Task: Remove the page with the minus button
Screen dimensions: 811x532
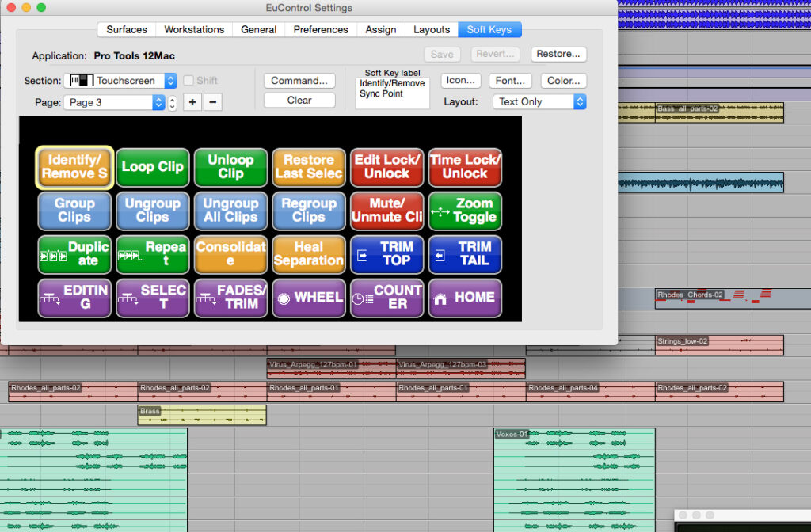Action: [x=212, y=102]
